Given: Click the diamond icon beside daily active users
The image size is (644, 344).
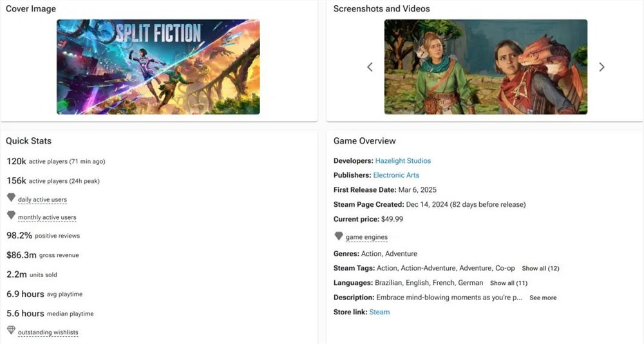Looking at the screenshot, I should click(x=11, y=198).
